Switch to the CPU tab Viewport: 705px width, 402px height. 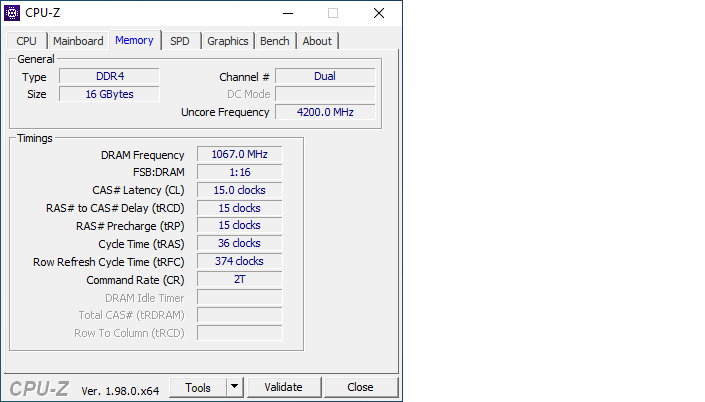click(27, 41)
